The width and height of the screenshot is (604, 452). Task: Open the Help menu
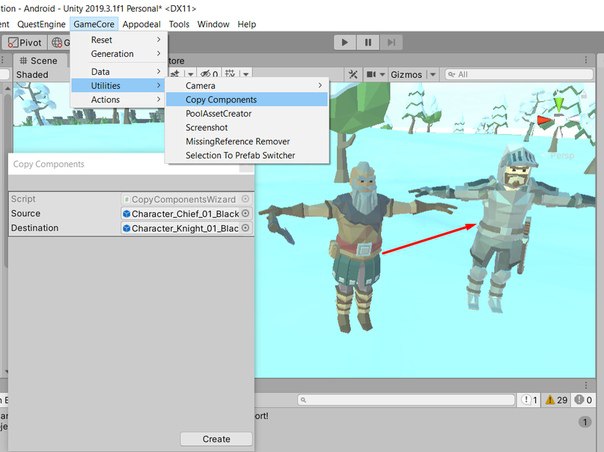pyautogui.click(x=247, y=24)
